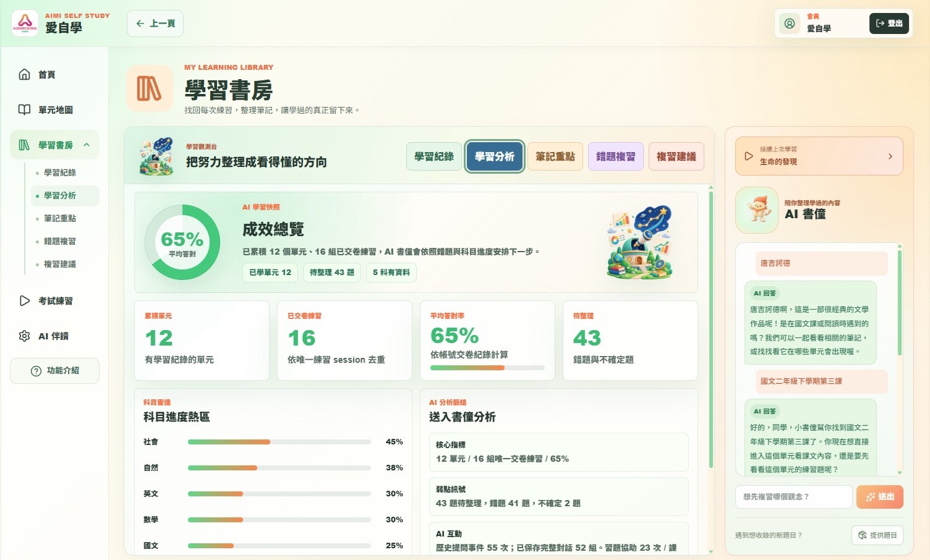This screenshot has height=560, width=930.
Task: Click the 弱點訊號 analysis card
Action: tap(559, 497)
